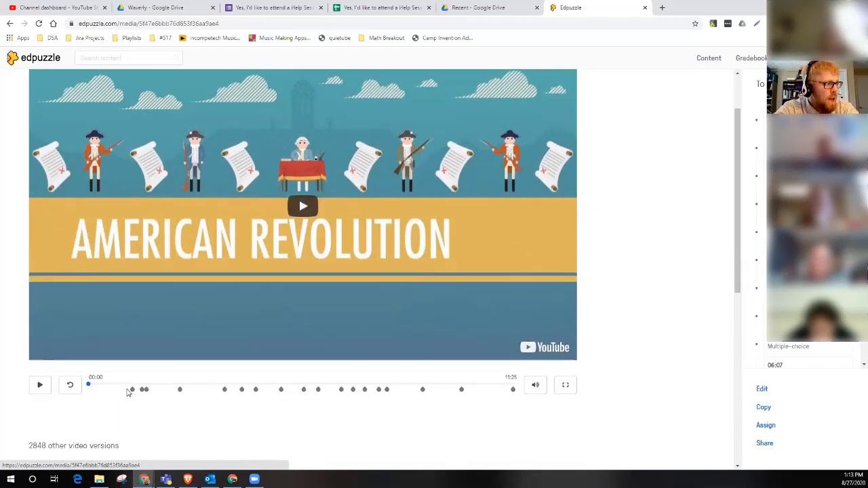Click the Assign link
This screenshot has height=488, width=868.
coord(766,425)
